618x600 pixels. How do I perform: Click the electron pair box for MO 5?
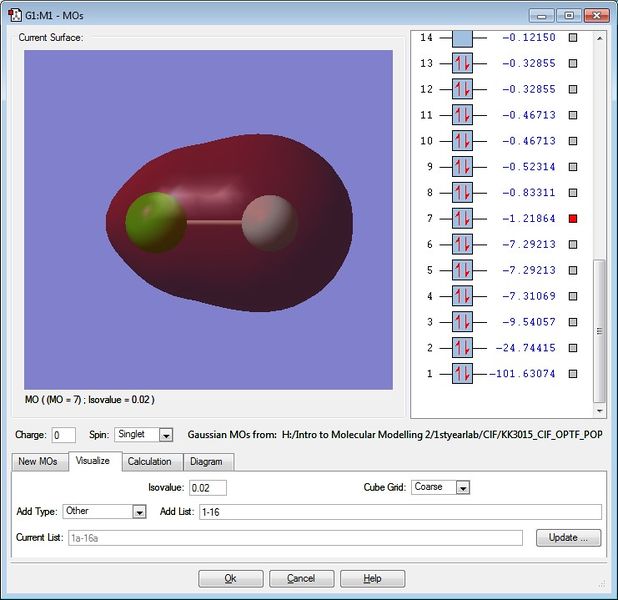[462, 270]
